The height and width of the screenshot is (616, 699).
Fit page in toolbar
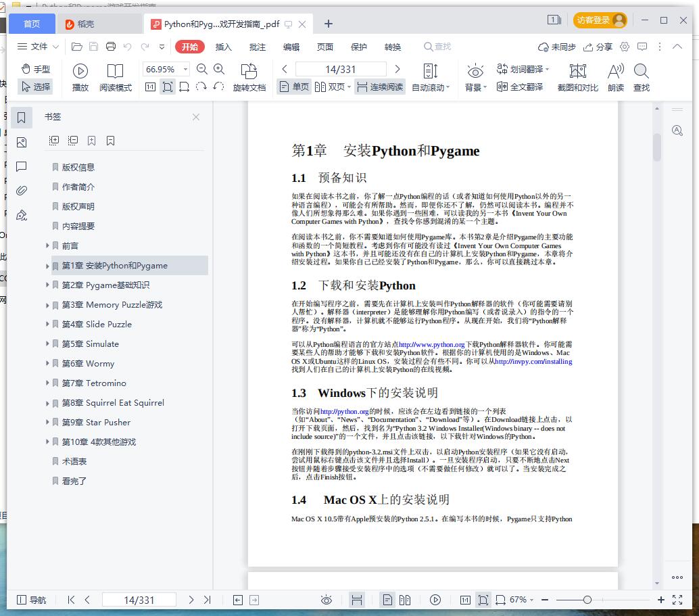[168, 87]
